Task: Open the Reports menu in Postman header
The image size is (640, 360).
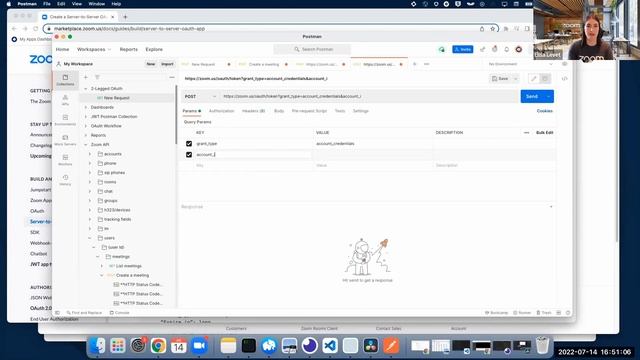Action: point(129,49)
